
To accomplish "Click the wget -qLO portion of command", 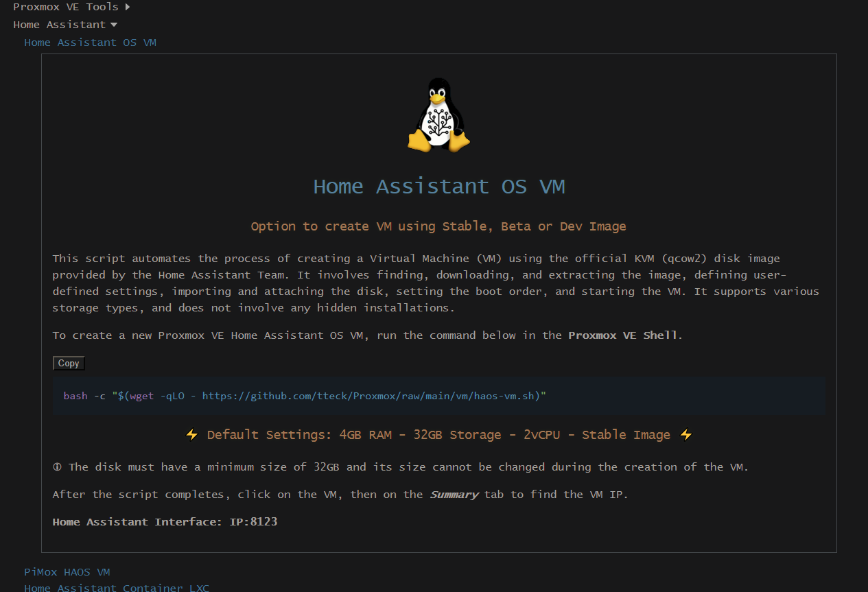I will tap(157, 396).
